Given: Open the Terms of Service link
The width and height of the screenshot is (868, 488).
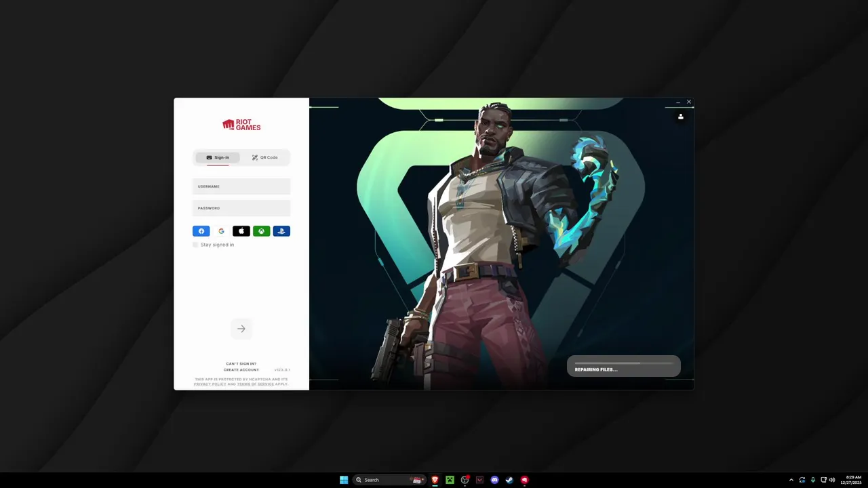Looking at the screenshot, I should [256, 384].
